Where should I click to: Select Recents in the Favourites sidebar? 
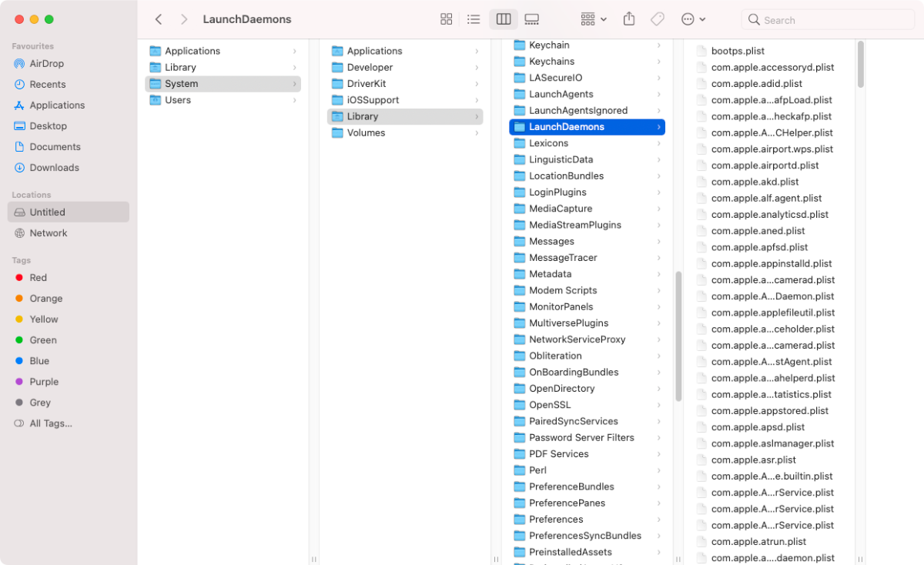(x=47, y=84)
